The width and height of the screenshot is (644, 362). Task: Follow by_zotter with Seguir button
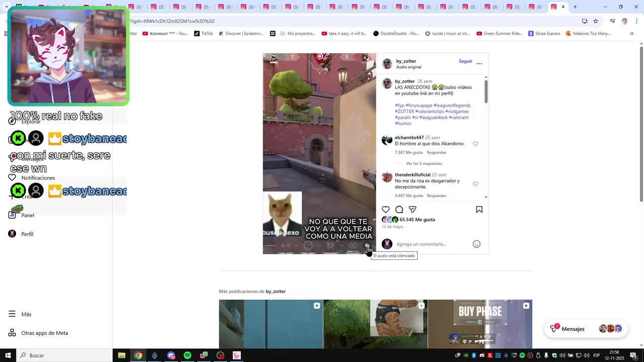(x=465, y=61)
